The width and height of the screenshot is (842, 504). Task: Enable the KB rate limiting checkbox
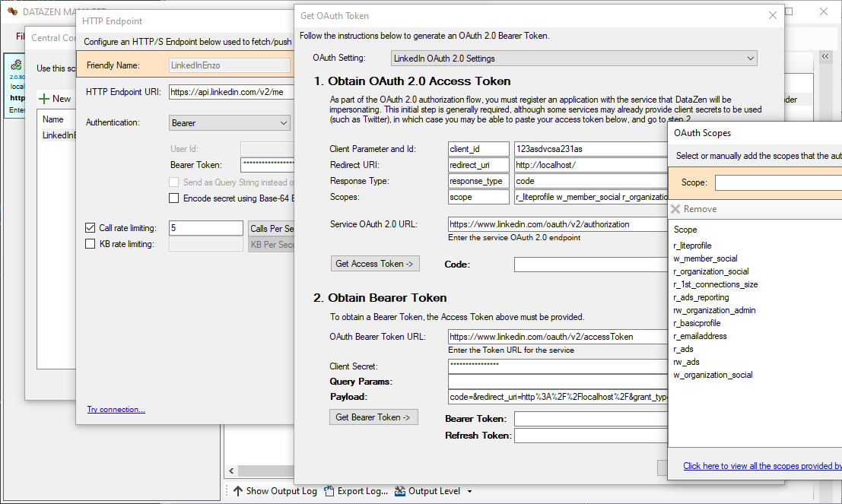pos(91,244)
